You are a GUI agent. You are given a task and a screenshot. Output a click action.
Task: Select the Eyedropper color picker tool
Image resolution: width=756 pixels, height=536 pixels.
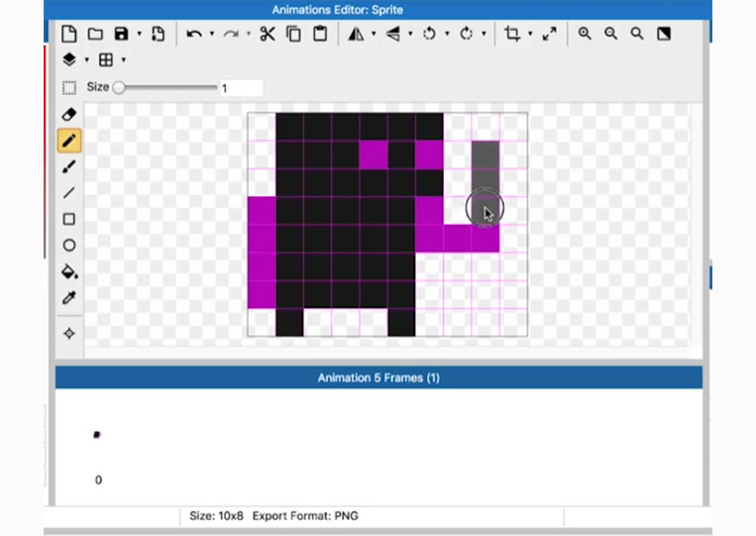(69, 298)
